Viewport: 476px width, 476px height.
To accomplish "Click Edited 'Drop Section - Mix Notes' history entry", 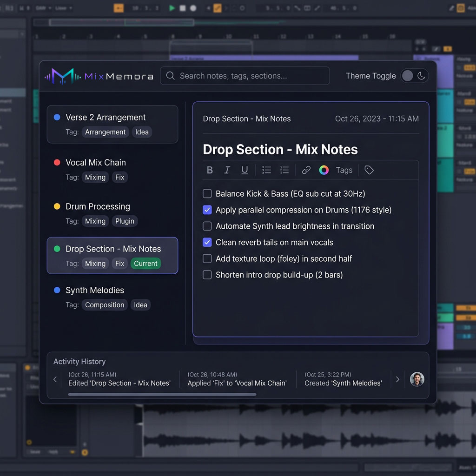I will coord(119,379).
